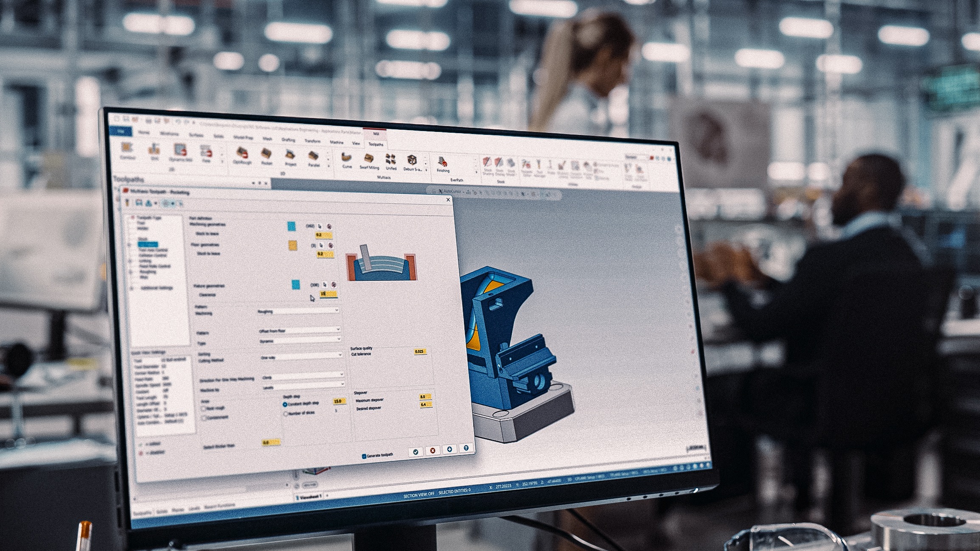Open the direction dropdown showing Climb

click(303, 376)
